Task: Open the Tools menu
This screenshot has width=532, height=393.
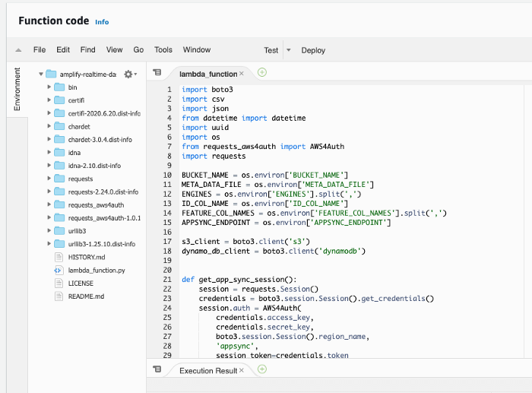Action: click(x=163, y=50)
